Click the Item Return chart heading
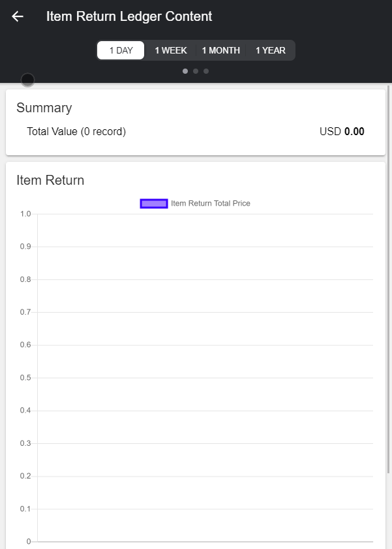 (50, 180)
